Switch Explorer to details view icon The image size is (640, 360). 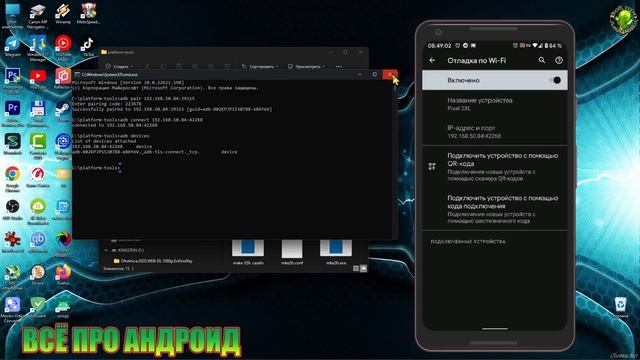pyautogui.click(x=356, y=268)
